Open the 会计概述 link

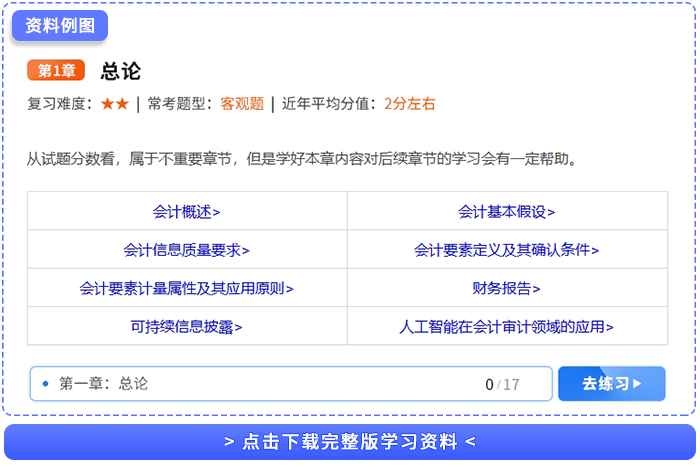click(x=187, y=212)
